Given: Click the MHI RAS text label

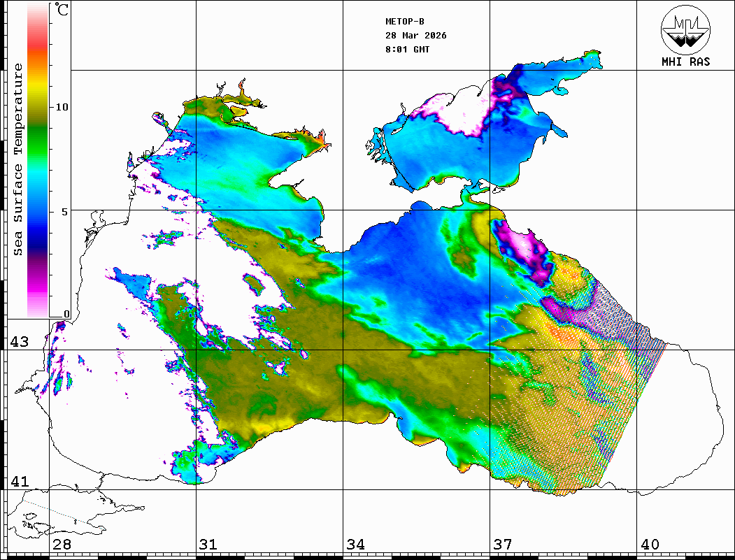Looking at the screenshot, I should [685, 62].
